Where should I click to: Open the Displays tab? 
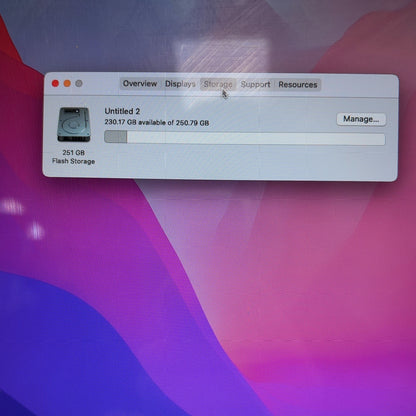click(x=180, y=84)
